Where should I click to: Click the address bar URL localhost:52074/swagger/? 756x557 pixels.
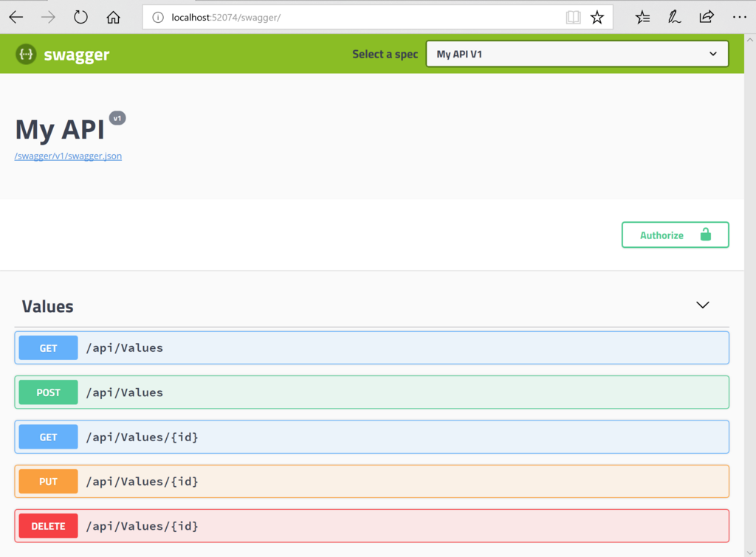click(x=226, y=18)
